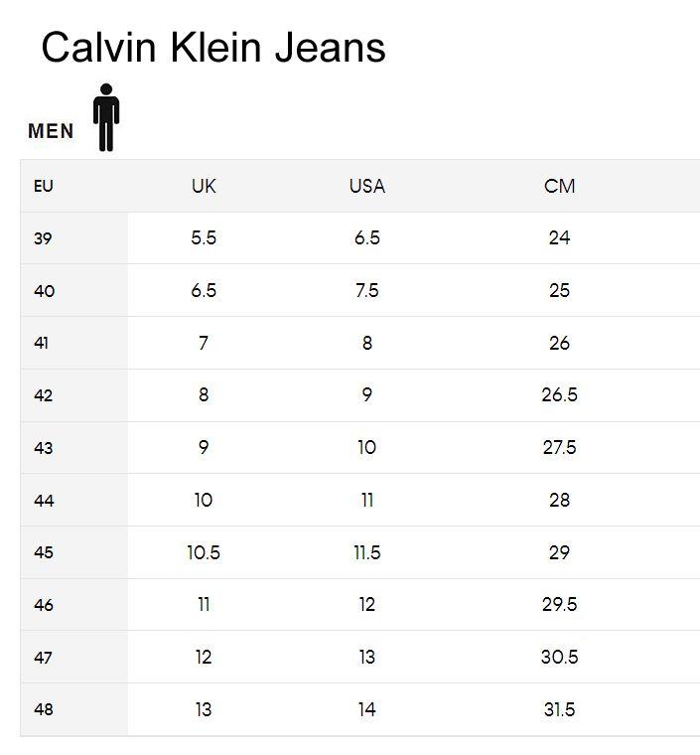The height and width of the screenshot is (755, 700).
Task: Select EU size 39 row label
Action: tap(43, 238)
